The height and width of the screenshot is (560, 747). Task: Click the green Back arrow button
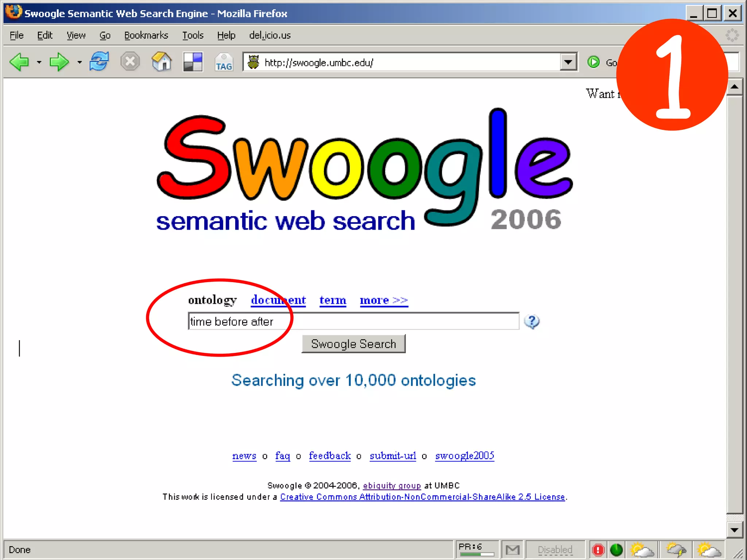(19, 62)
